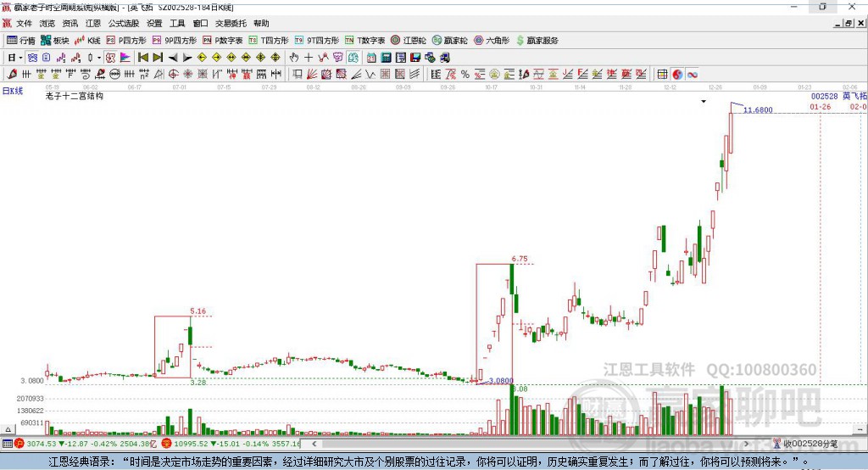Screen dimensions: 868x470
Task: Open the P四方形 tool
Action: pyautogui.click(x=126, y=41)
